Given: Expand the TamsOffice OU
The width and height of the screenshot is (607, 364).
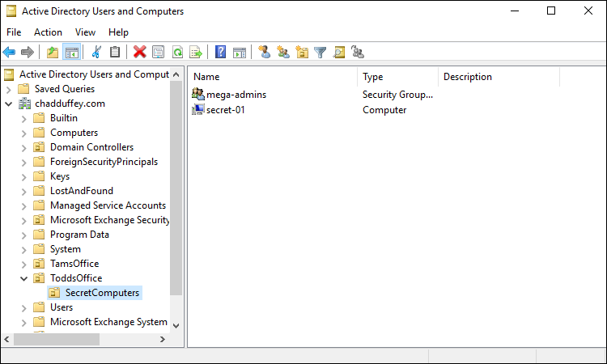Looking at the screenshot, I should click(x=24, y=265).
